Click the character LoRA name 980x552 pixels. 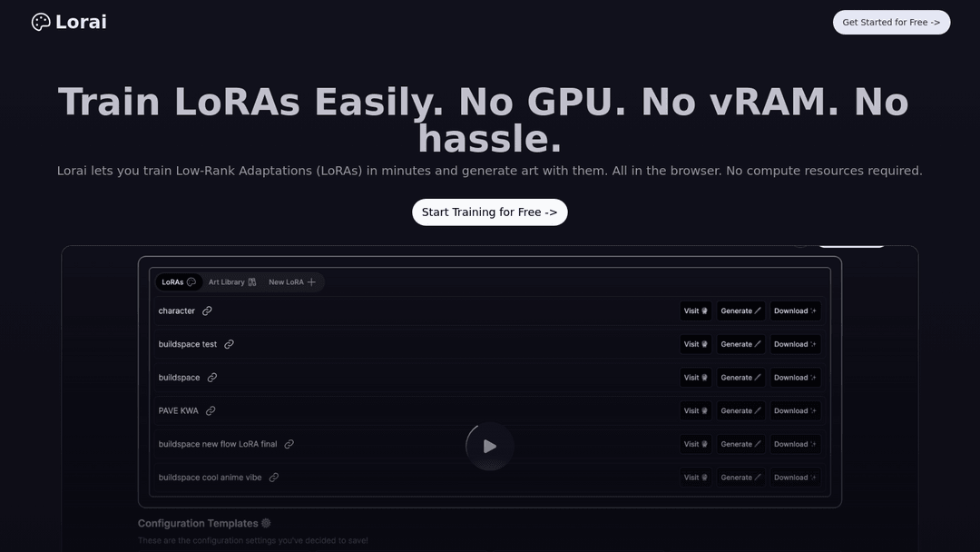point(177,310)
